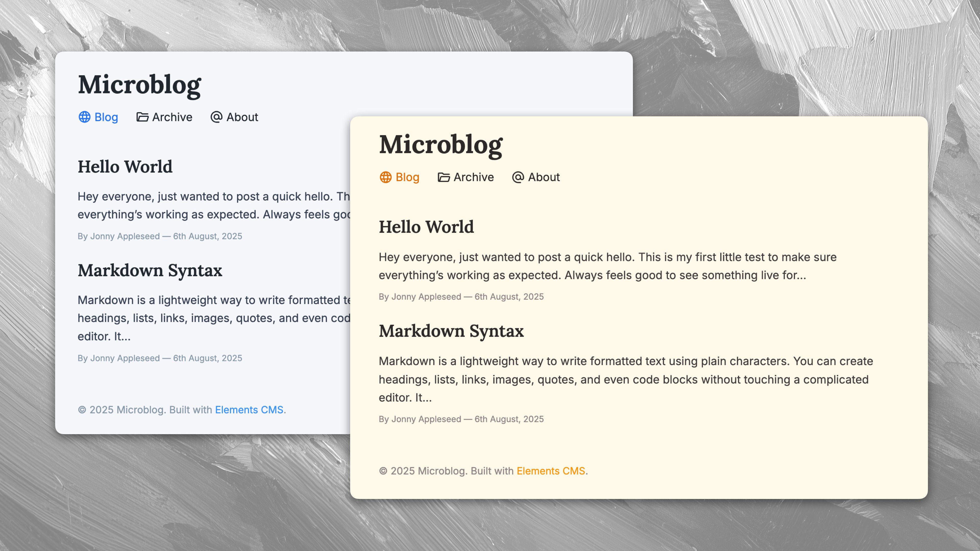980x551 pixels.
Task: Open the Hello World post
Action: [x=426, y=227]
